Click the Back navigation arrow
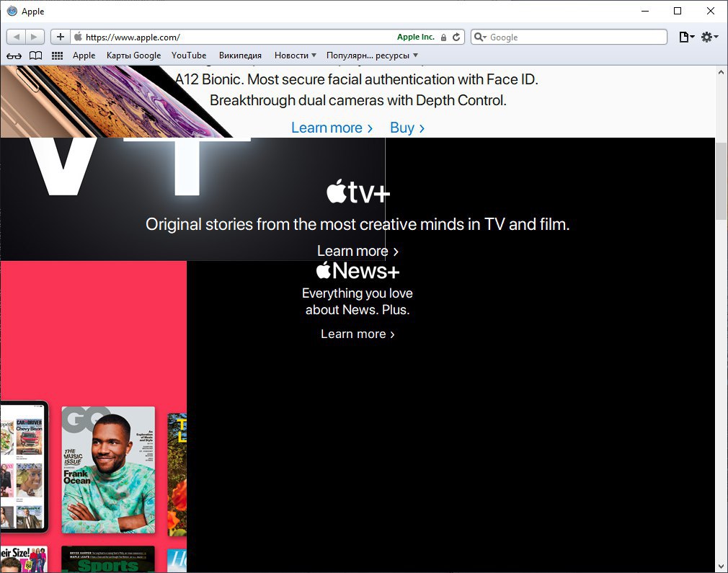Image resolution: width=728 pixels, height=573 pixels. click(x=17, y=37)
